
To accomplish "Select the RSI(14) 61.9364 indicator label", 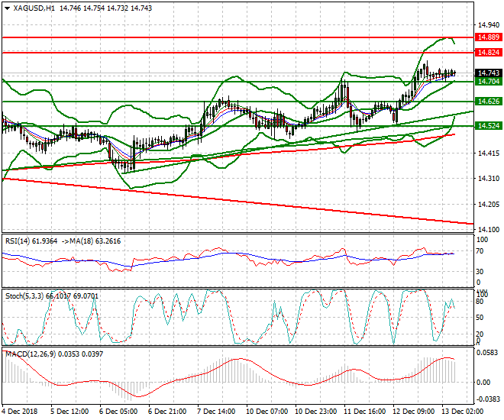I will [31, 241].
